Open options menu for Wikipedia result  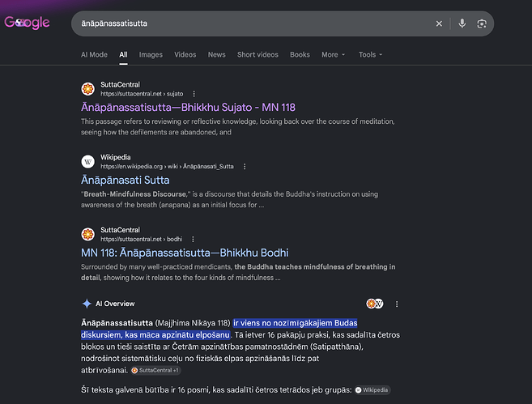click(x=245, y=166)
